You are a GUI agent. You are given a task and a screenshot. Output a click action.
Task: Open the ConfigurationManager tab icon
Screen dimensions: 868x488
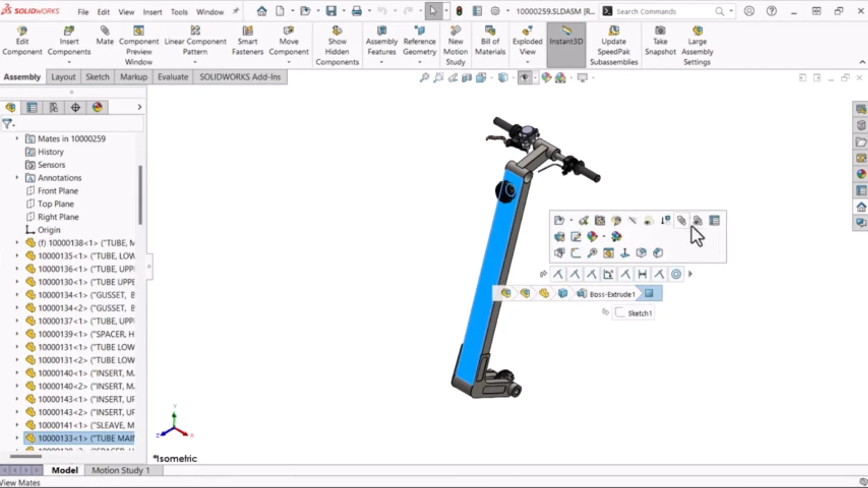point(53,107)
